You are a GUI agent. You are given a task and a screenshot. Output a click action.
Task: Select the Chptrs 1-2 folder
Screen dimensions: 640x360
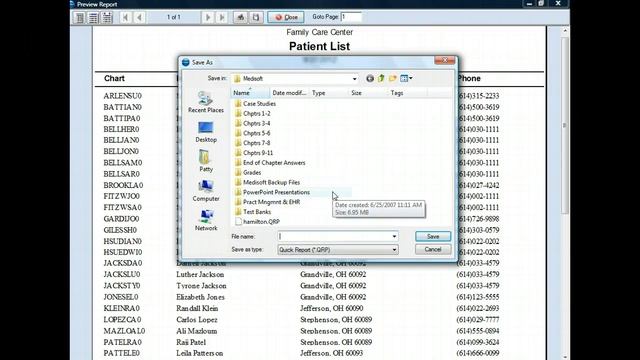pyautogui.click(x=252, y=113)
